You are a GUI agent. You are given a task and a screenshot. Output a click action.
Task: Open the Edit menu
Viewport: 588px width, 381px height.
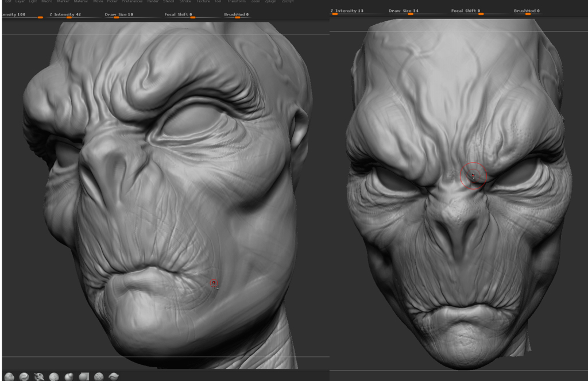point(8,2)
